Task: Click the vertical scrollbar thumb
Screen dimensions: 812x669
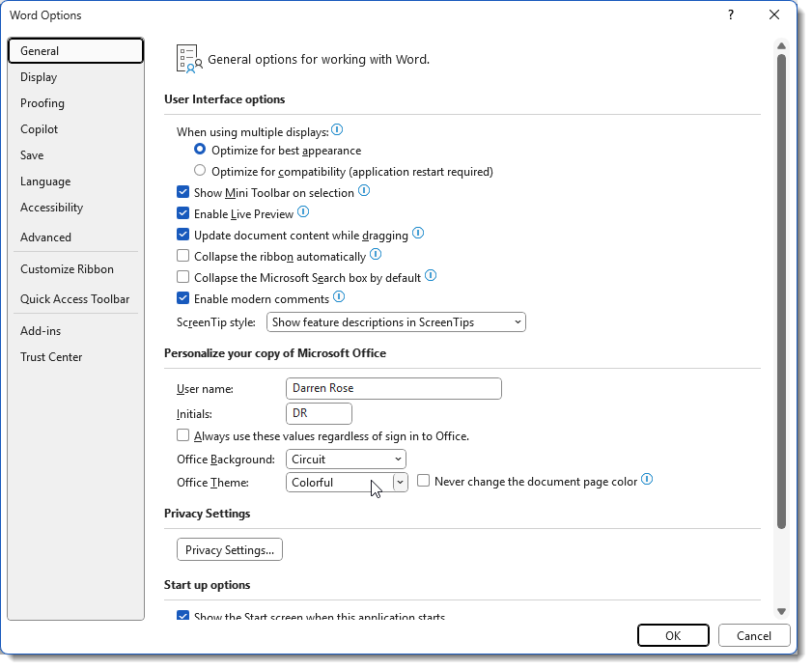Action: click(781, 292)
